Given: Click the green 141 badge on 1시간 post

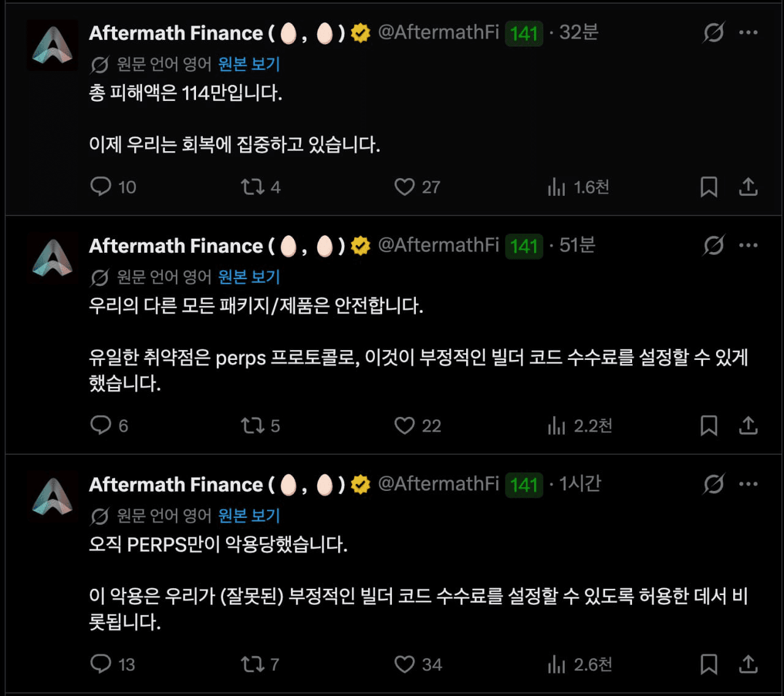Looking at the screenshot, I should [x=524, y=485].
